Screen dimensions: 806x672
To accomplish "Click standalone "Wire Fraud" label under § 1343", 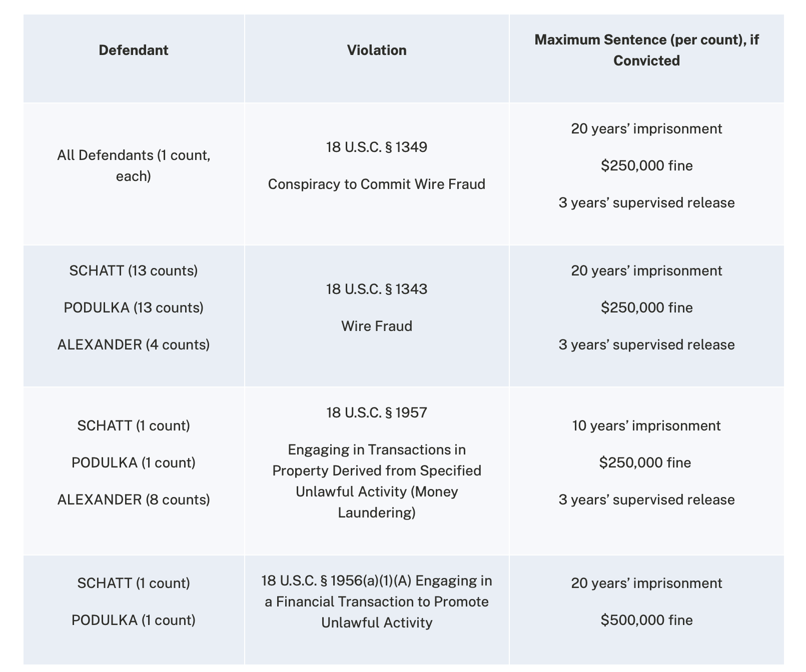I will click(x=377, y=326).
